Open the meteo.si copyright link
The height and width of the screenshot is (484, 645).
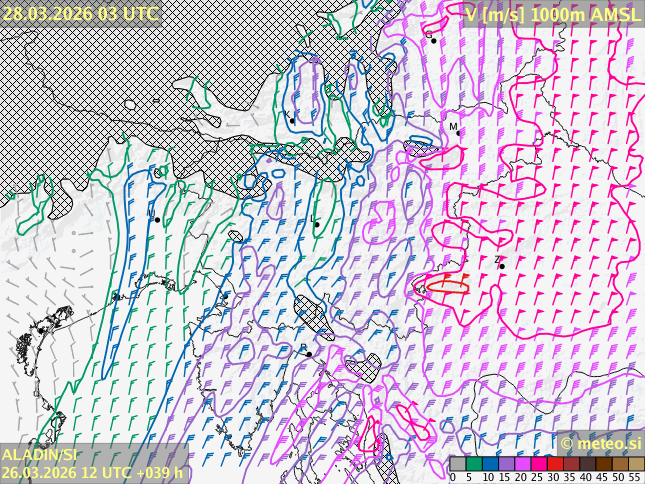click(600, 444)
